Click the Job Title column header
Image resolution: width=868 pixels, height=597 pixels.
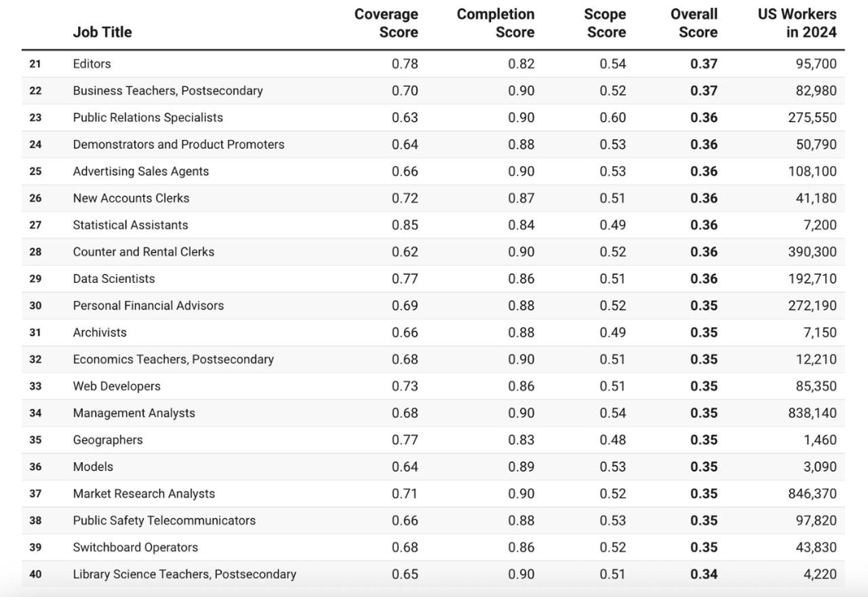102,32
